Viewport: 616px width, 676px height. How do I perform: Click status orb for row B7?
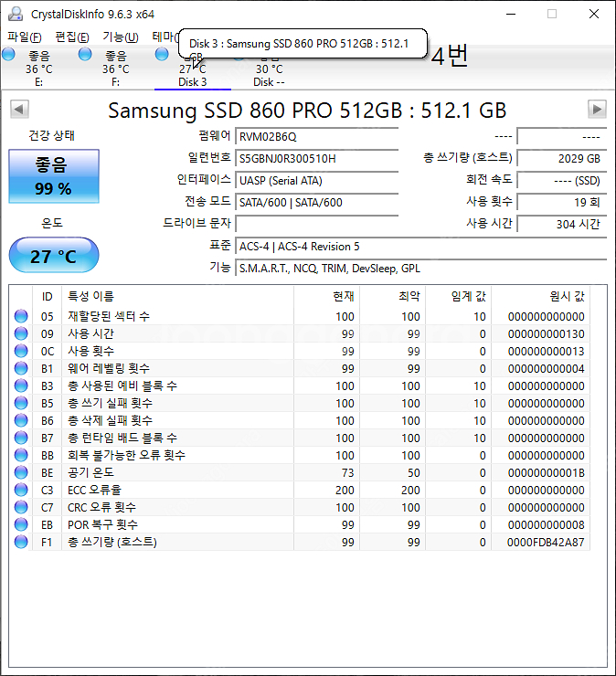click(21, 438)
